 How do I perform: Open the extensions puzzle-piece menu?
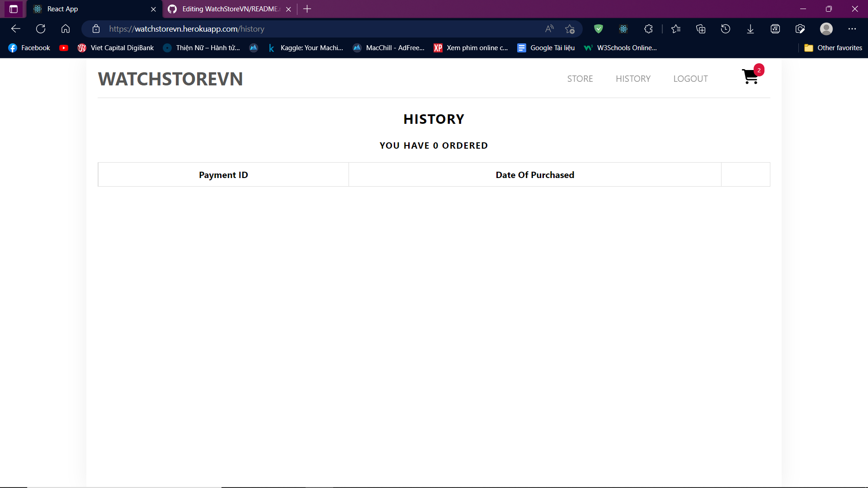point(648,28)
